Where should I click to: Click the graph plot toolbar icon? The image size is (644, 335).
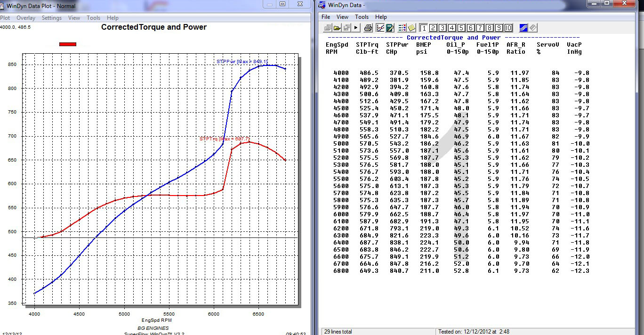380,28
